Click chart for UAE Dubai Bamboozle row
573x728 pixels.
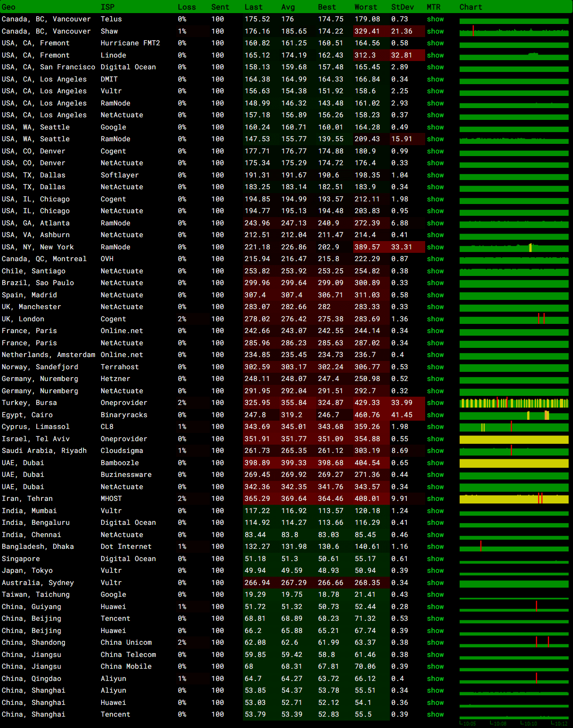click(x=514, y=463)
